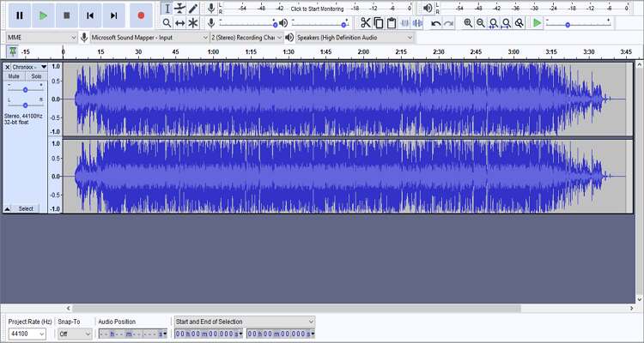Click the horizontal scrollbar right arrow
The width and height of the screenshot is (644, 343).
coord(632,308)
